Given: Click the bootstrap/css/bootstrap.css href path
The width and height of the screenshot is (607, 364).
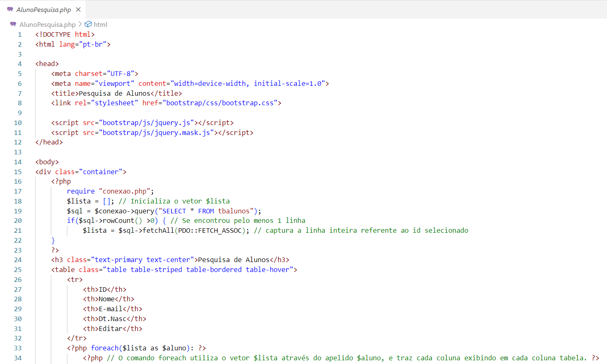Looking at the screenshot, I should click(220, 103).
